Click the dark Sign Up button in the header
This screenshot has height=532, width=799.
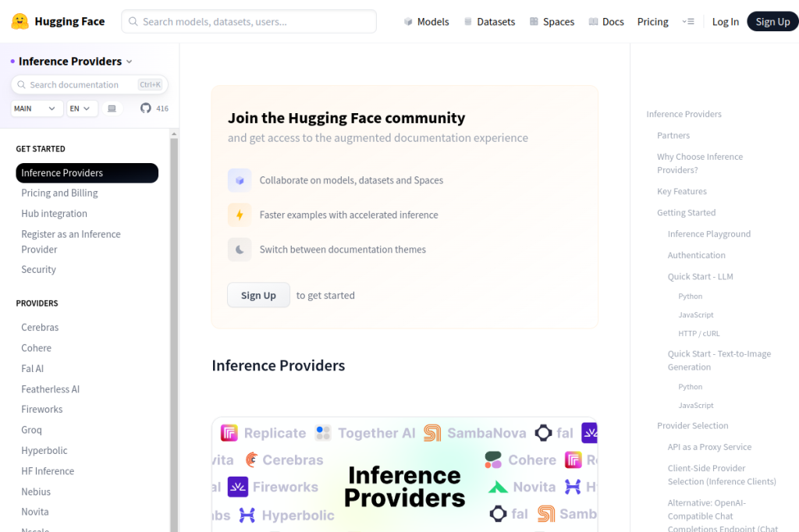[772, 21]
